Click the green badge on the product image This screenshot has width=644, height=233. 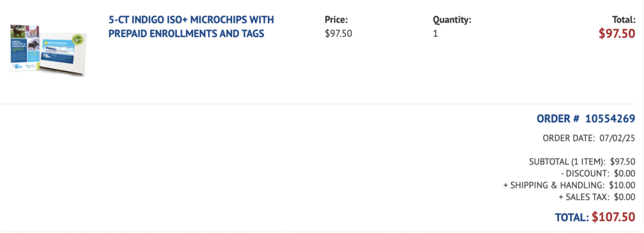coord(77,40)
